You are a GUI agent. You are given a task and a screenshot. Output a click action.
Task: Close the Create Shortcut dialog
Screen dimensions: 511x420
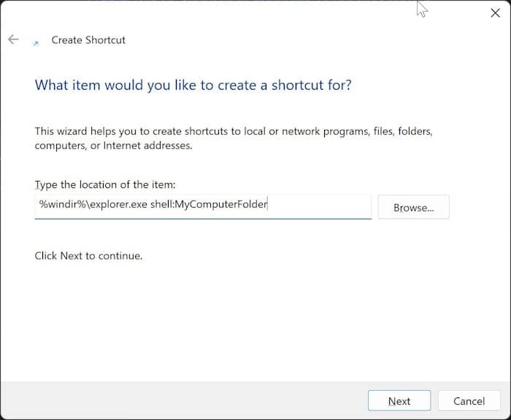click(494, 13)
